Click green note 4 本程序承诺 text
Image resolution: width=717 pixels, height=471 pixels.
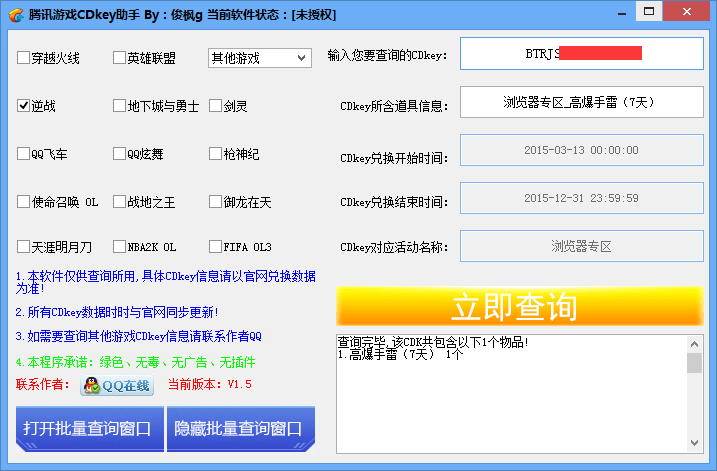tap(135, 363)
